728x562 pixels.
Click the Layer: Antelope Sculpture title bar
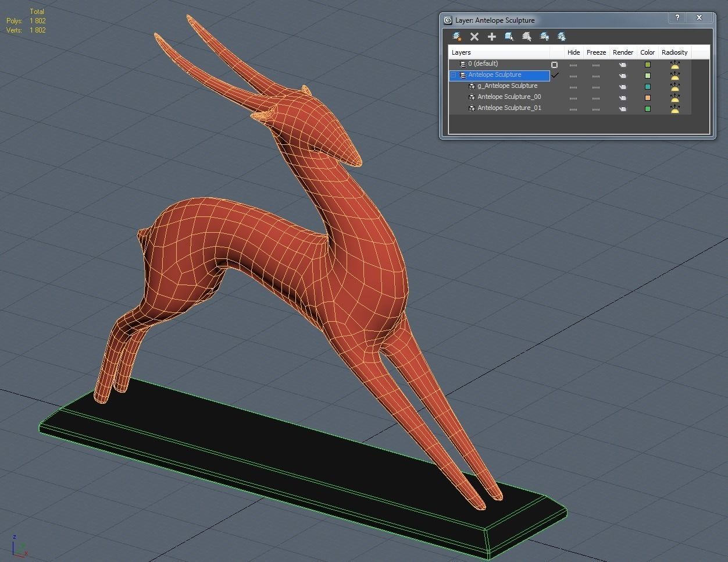click(x=555, y=20)
